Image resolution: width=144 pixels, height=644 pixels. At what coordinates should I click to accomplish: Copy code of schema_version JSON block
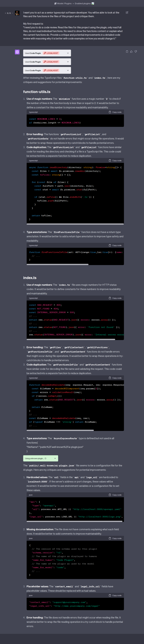pos(115,538)
